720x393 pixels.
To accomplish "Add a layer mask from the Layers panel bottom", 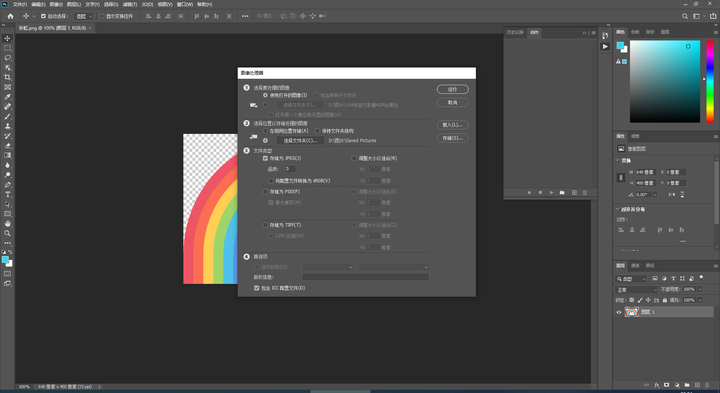I will click(x=667, y=385).
